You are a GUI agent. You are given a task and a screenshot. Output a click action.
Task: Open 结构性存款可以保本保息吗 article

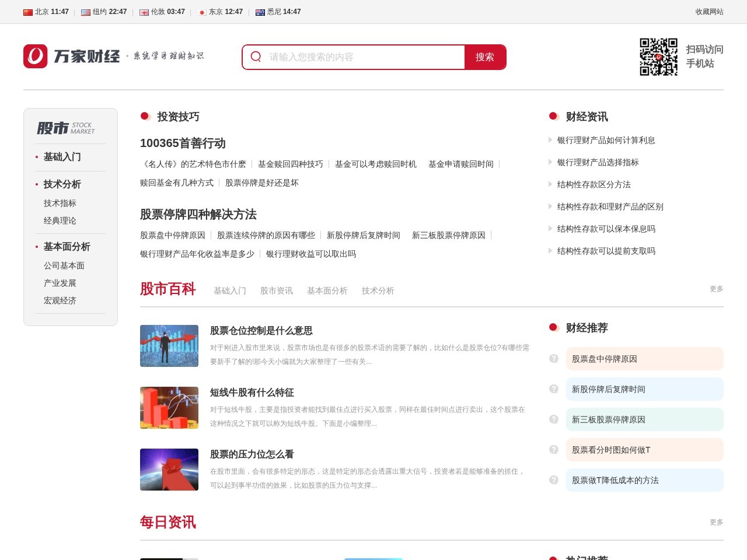pyautogui.click(x=606, y=229)
